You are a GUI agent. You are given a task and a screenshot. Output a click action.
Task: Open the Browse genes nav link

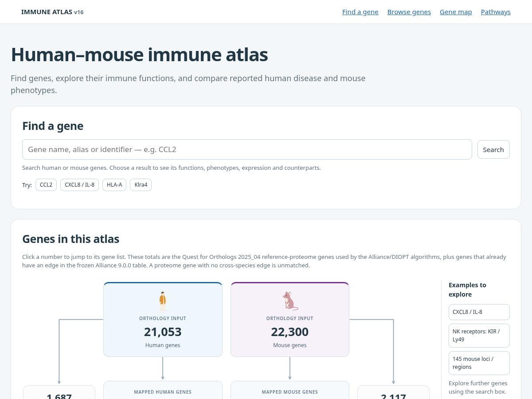coord(409,12)
